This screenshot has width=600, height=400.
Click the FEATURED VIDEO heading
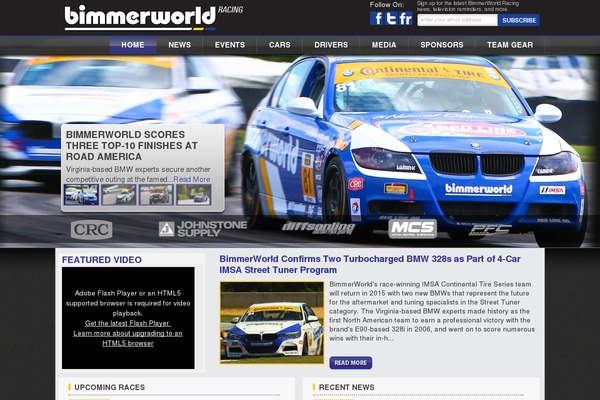[x=102, y=260]
